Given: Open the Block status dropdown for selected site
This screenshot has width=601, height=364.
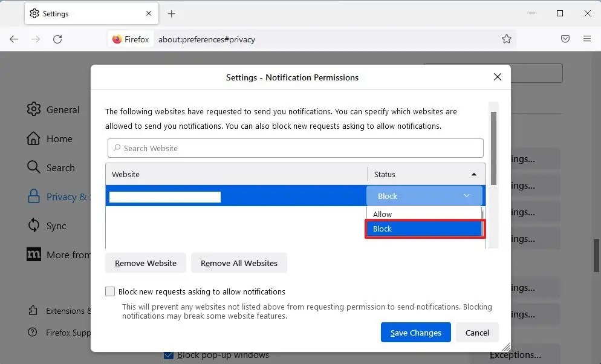Looking at the screenshot, I should [424, 196].
